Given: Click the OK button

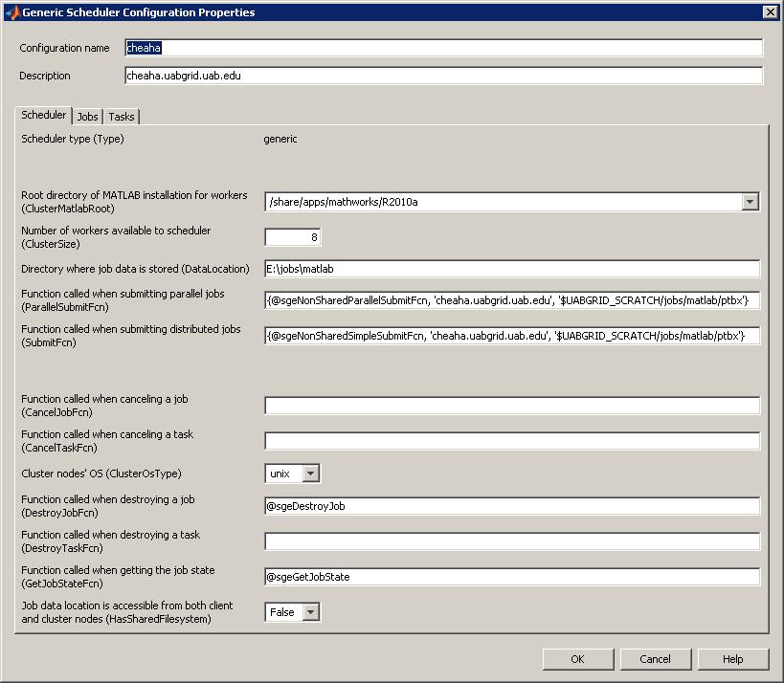Looking at the screenshot, I should click(x=577, y=659).
